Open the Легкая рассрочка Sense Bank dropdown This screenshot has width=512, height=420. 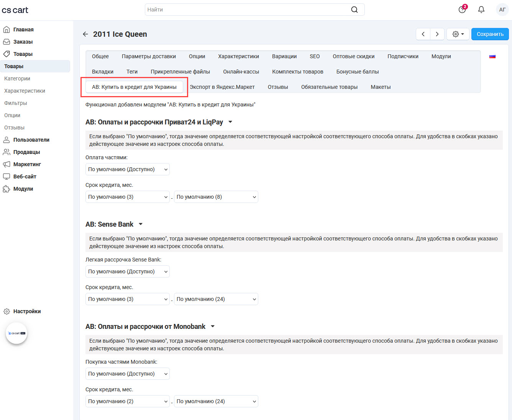coord(128,271)
